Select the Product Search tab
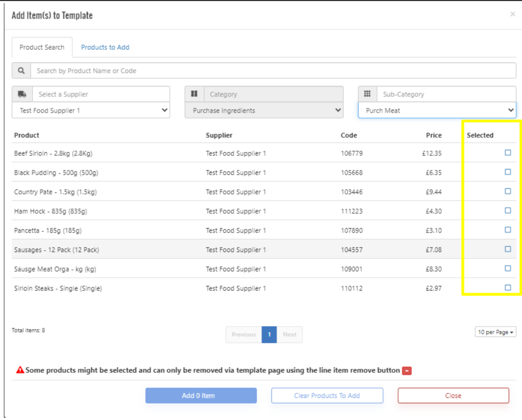Viewport: 522px width, 420px height. pyautogui.click(x=42, y=47)
